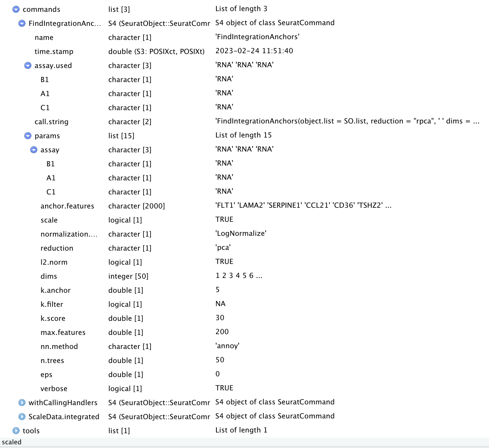
Task: Click the scaled status bar text
Action: coord(12,442)
